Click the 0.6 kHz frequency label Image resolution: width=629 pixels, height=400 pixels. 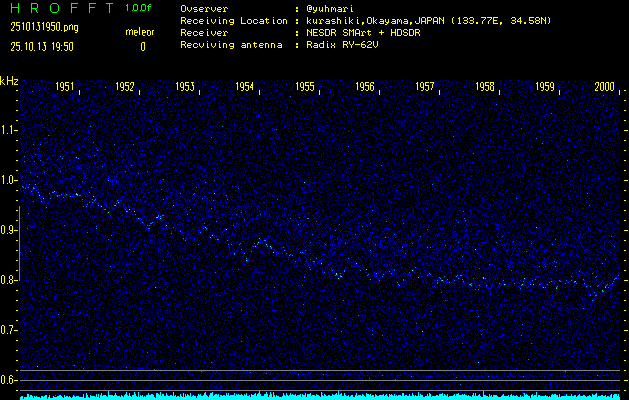(9, 380)
